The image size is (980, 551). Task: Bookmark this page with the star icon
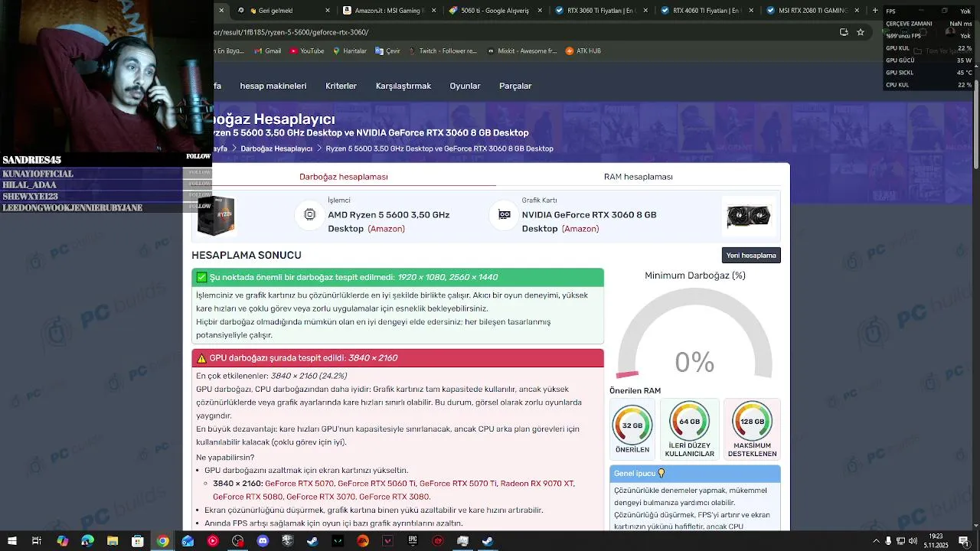[861, 32]
